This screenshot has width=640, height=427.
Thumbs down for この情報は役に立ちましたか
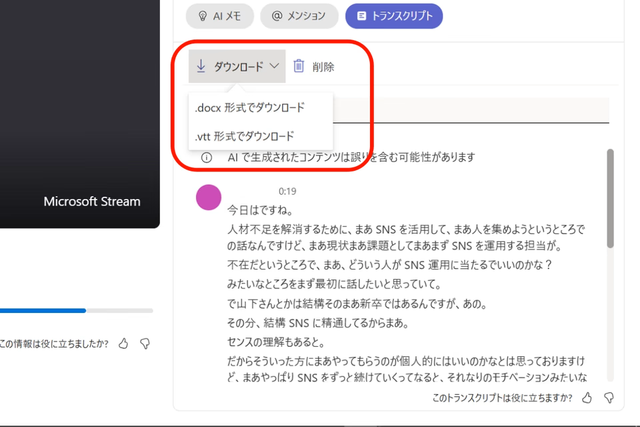pyautogui.click(x=145, y=344)
